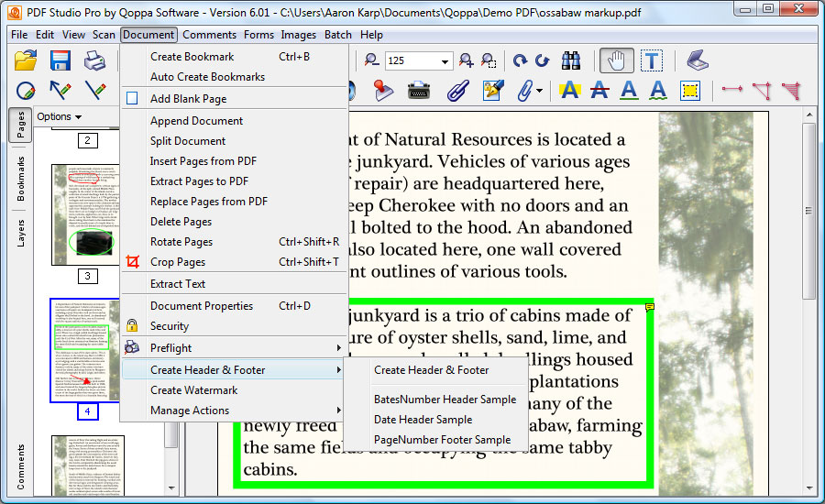Select the area measurement tool
The image size is (825, 504).
pos(791,91)
